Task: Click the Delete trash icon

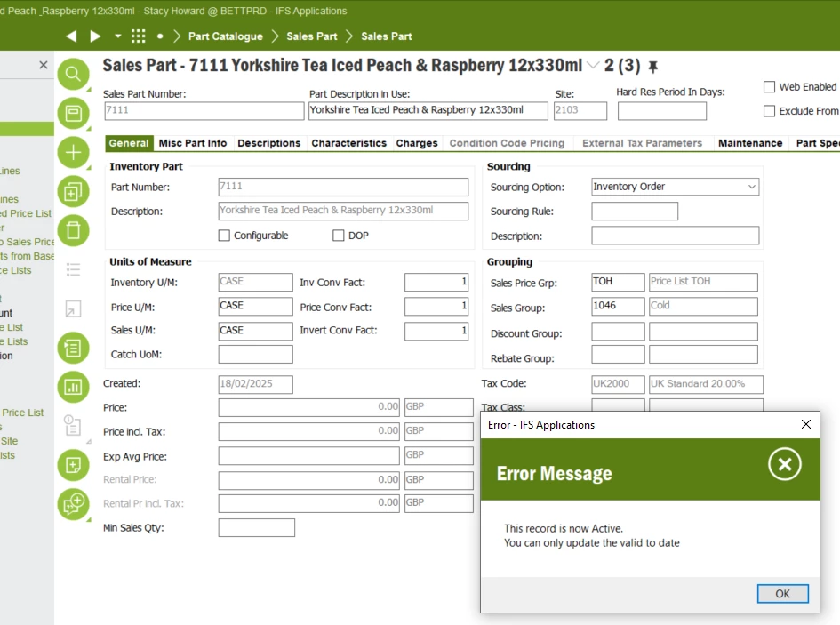Action: (x=74, y=230)
